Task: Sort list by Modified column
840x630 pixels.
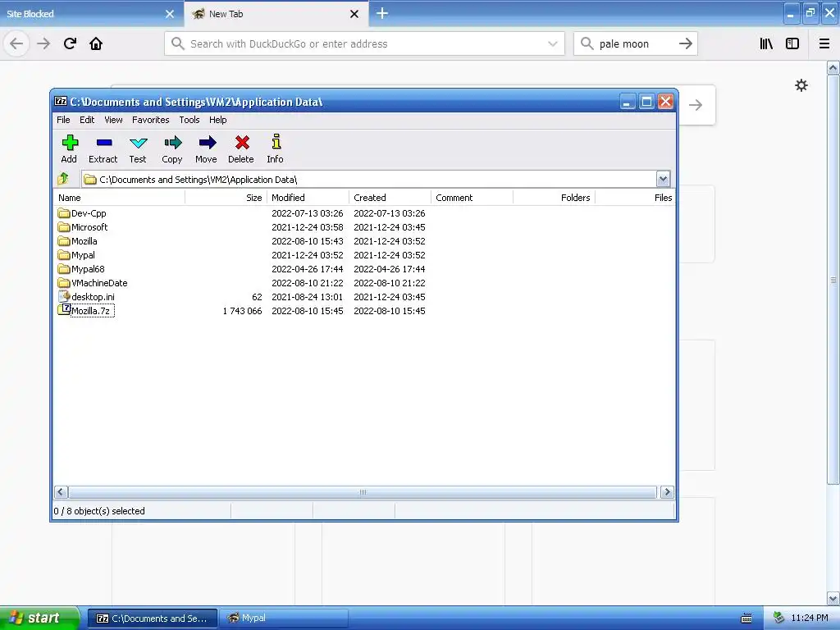Action: click(308, 198)
